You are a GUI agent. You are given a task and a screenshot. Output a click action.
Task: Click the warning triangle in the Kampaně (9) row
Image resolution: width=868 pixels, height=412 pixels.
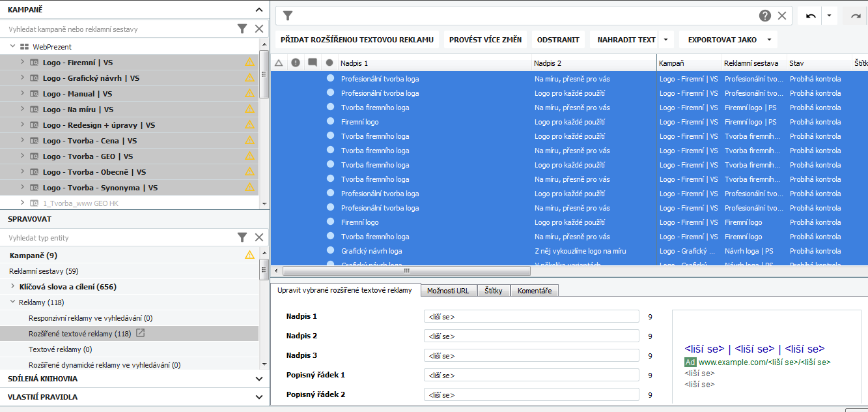249,255
